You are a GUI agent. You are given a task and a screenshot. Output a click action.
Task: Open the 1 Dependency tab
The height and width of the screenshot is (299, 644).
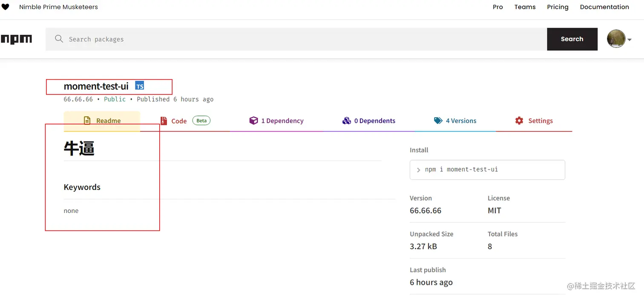pyautogui.click(x=276, y=121)
